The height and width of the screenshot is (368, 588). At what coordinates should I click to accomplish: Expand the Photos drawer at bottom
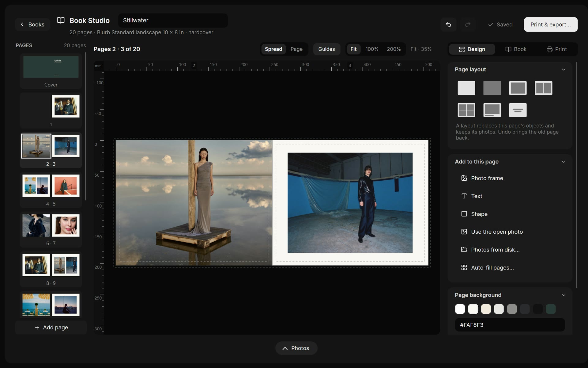296,348
